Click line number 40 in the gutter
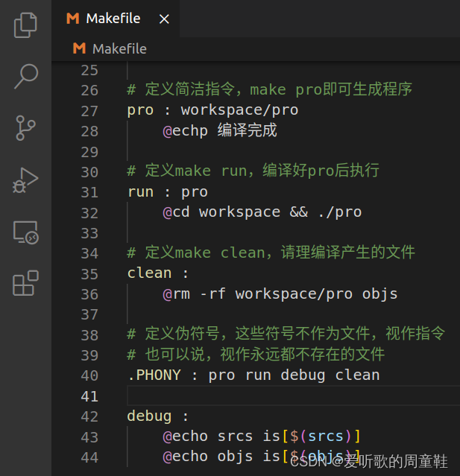This screenshot has width=460, height=476. (x=89, y=376)
